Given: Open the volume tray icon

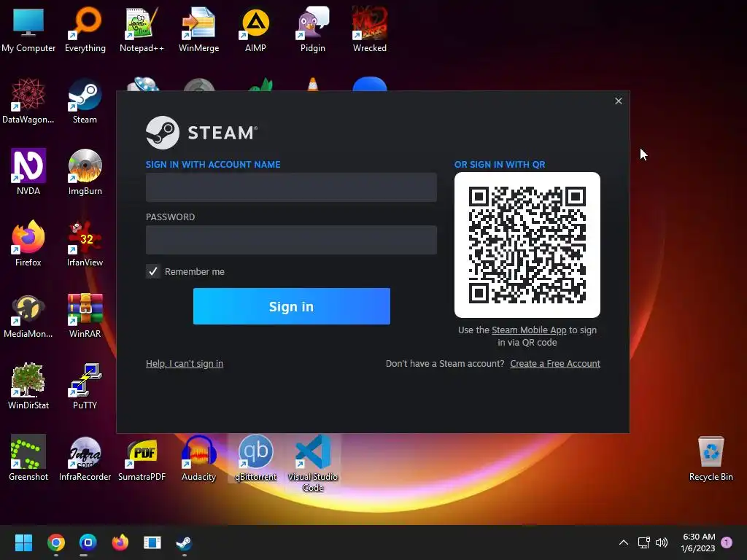Looking at the screenshot, I should (x=662, y=542).
